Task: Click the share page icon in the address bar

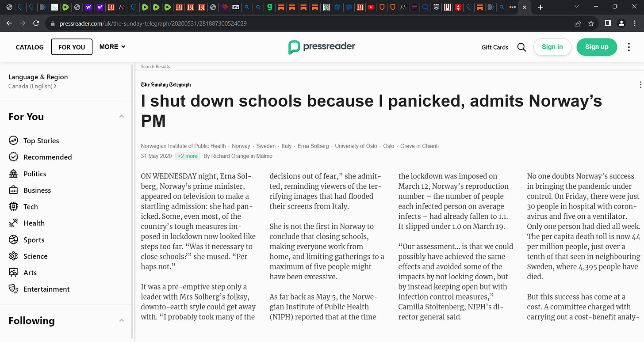Action: coord(578,23)
